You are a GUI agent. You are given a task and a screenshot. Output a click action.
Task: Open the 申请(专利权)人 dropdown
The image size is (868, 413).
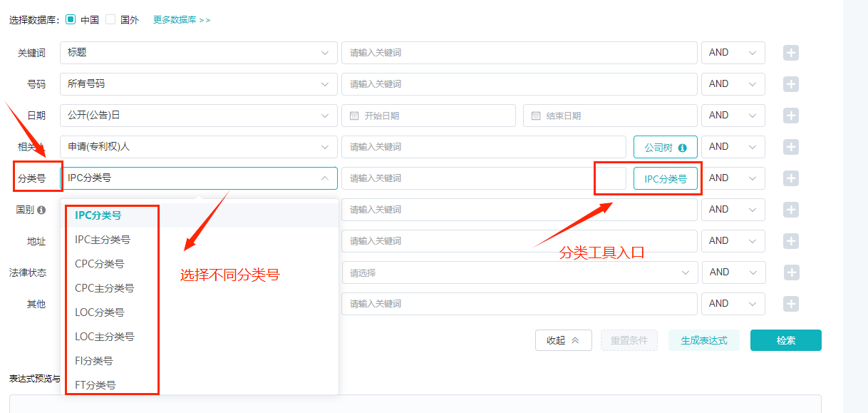(x=199, y=147)
